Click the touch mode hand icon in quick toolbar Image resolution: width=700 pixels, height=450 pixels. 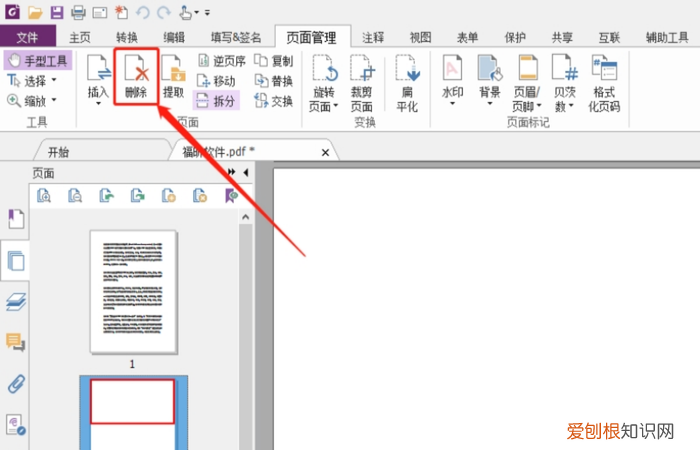tap(185, 12)
